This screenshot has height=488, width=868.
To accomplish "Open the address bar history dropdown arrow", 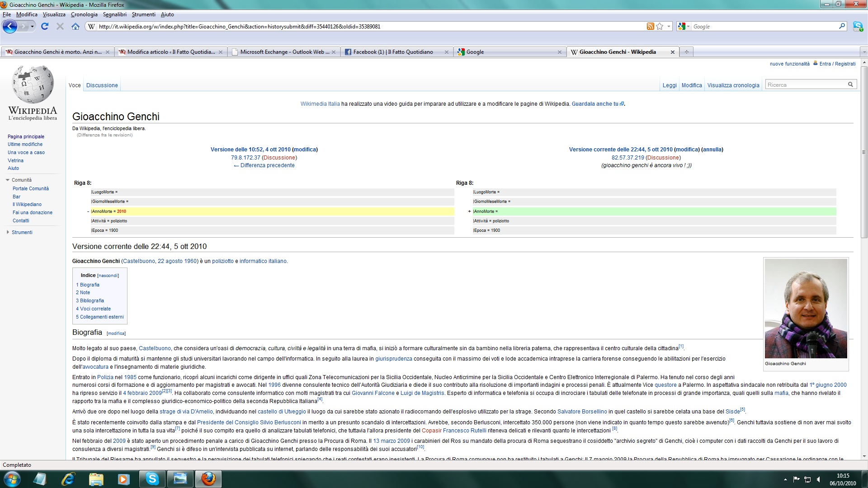I will [669, 27].
